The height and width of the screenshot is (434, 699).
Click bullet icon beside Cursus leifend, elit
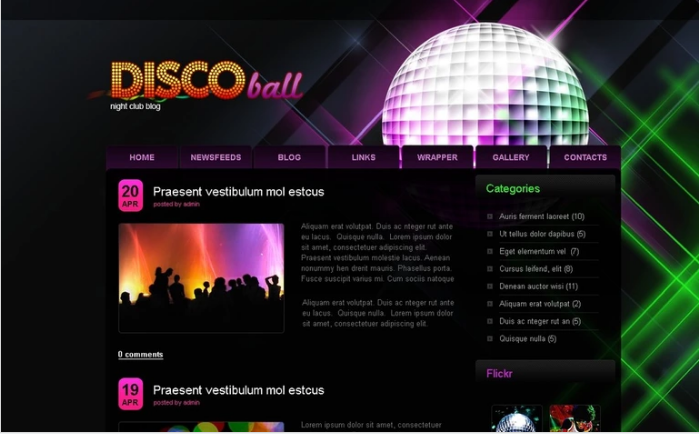click(x=490, y=269)
